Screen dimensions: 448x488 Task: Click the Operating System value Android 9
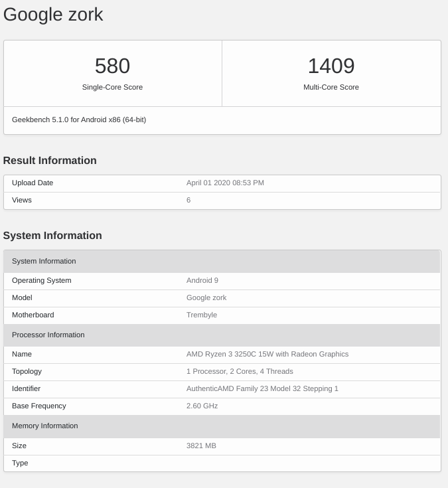(x=202, y=281)
